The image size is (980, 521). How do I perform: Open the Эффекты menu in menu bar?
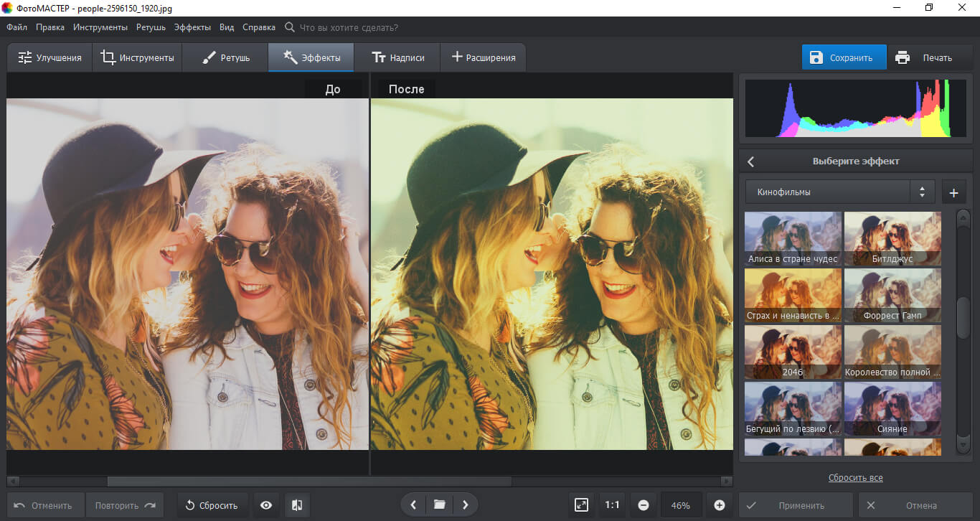click(192, 27)
